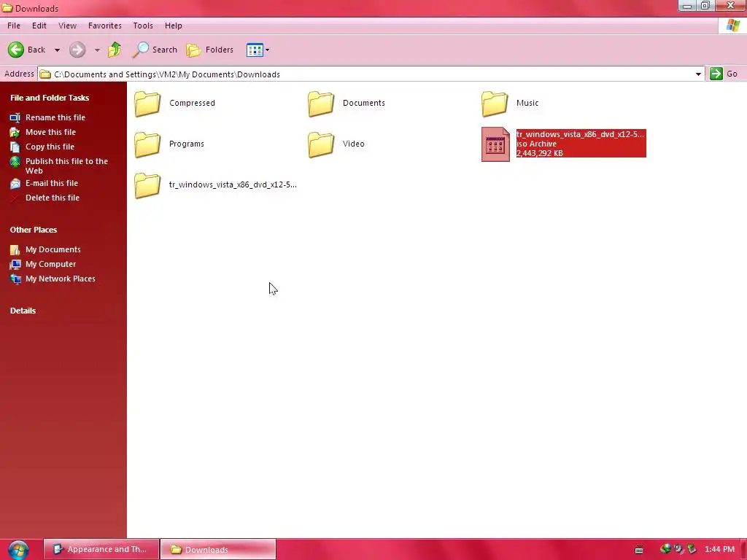Click Rename this file
The height and width of the screenshot is (560, 747).
click(55, 117)
